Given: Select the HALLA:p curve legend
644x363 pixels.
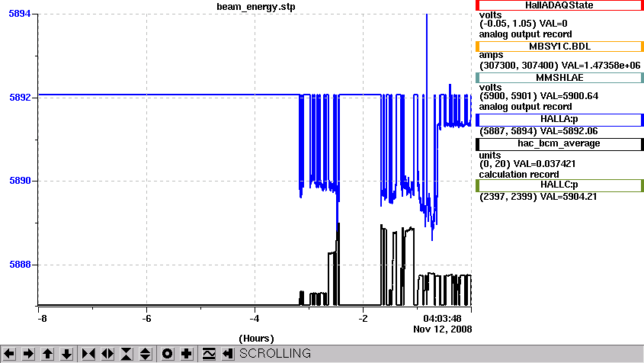Looking at the screenshot, I should 559,120.
